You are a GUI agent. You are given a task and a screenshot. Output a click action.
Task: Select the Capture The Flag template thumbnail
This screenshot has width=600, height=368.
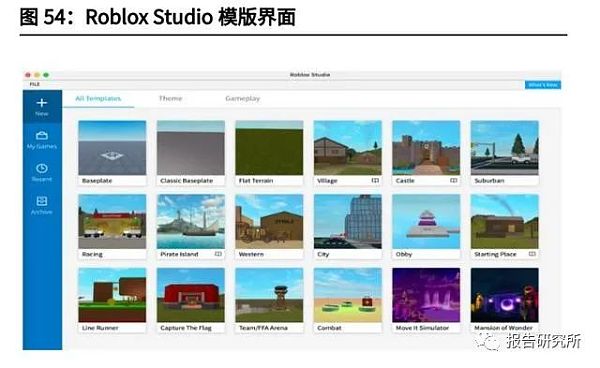pyautogui.click(x=191, y=295)
